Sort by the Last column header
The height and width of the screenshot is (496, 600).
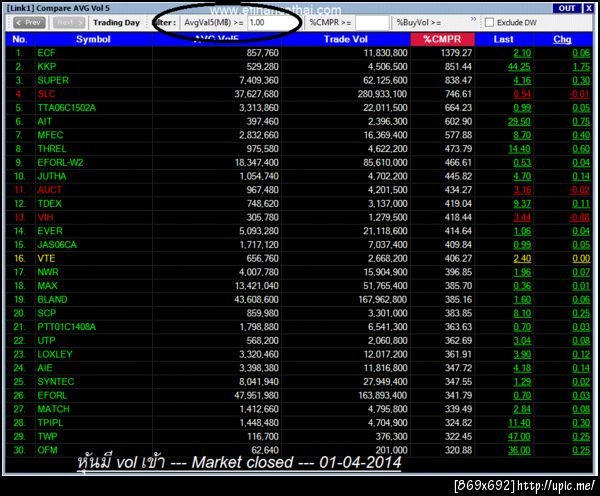(504, 39)
